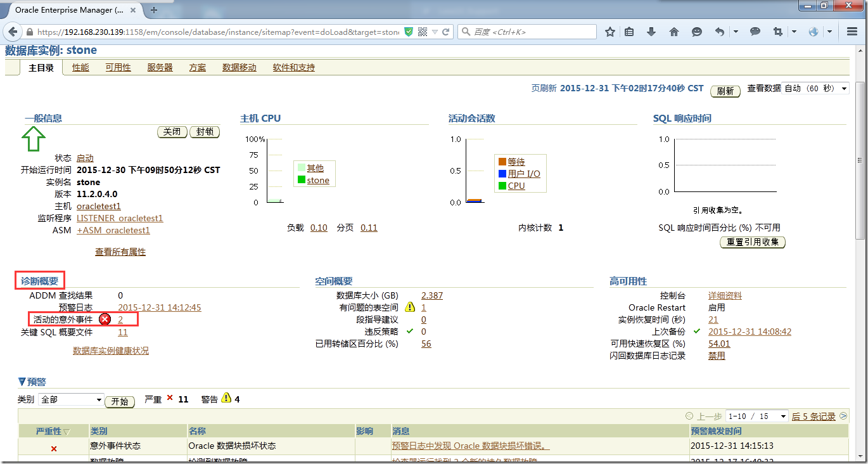The width and height of the screenshot is (868, 464).
Task: Click the 用户 I/O legend entry
Action: click(x=524, y=174)
